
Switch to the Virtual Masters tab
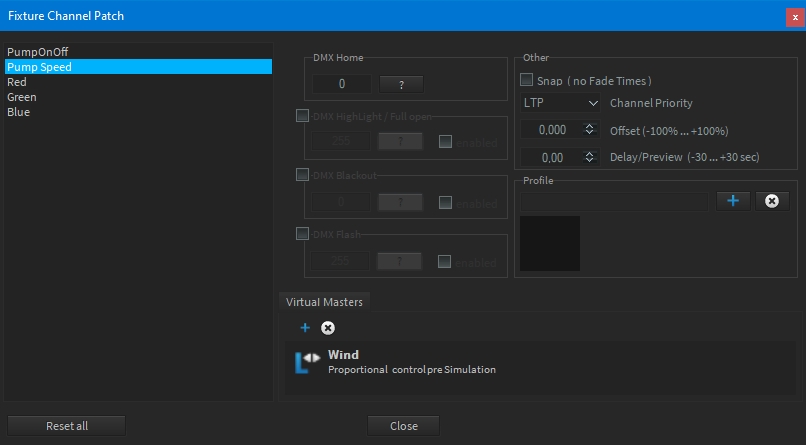[x=324, y=301]
